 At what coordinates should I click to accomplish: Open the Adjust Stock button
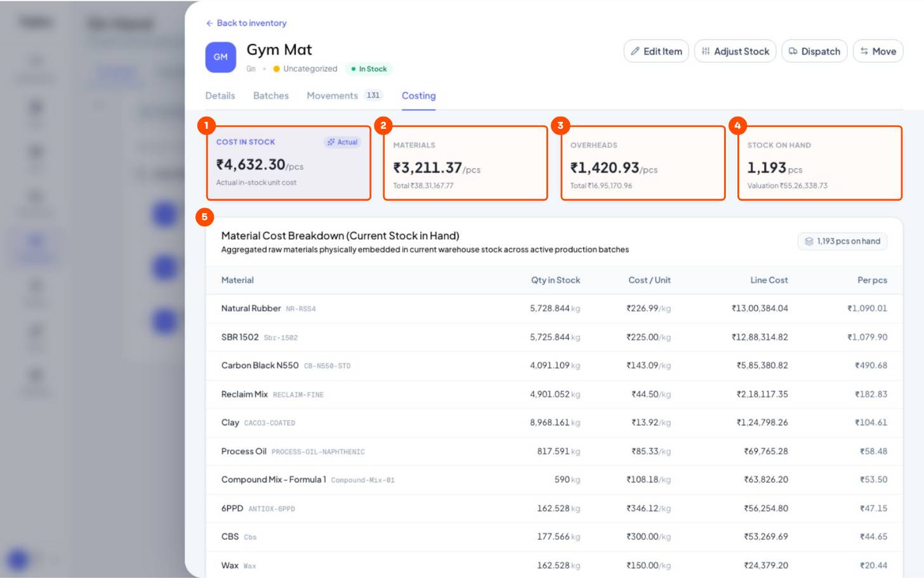735,51
